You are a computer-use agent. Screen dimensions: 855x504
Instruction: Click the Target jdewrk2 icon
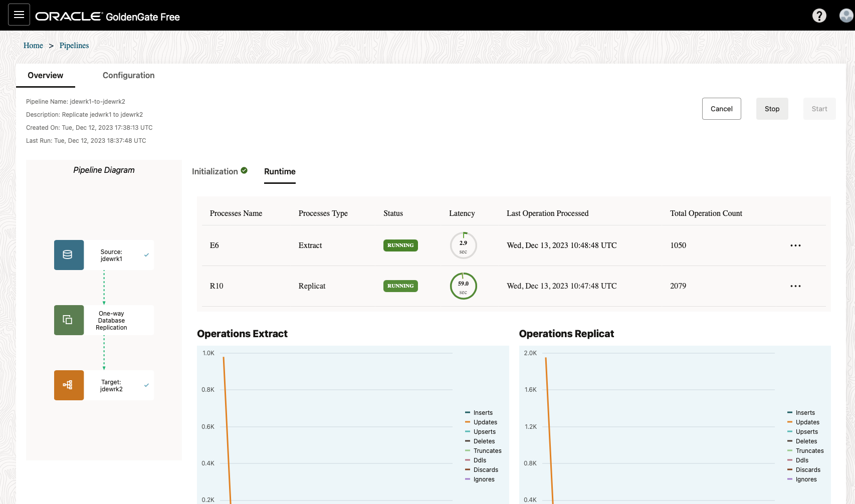tap(69, 385)
